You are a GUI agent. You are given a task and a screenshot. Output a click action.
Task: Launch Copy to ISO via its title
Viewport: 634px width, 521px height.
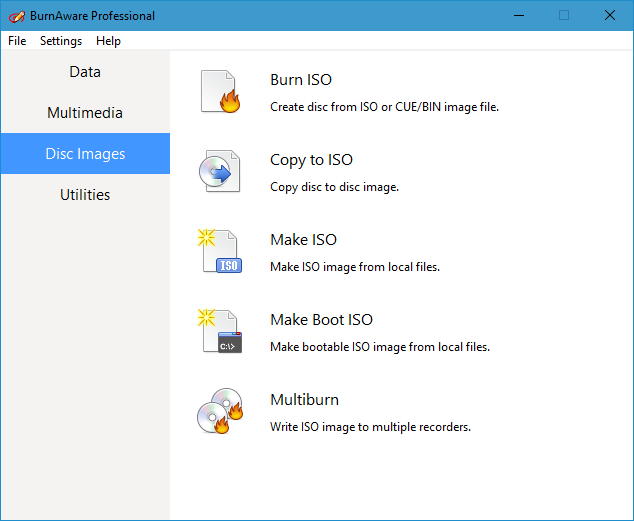coord(311,160)
